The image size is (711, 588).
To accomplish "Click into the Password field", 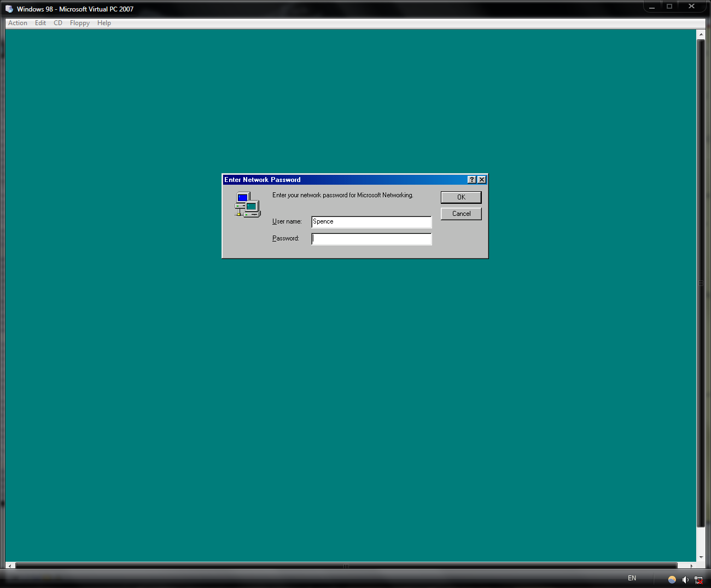I will point(371,239).
